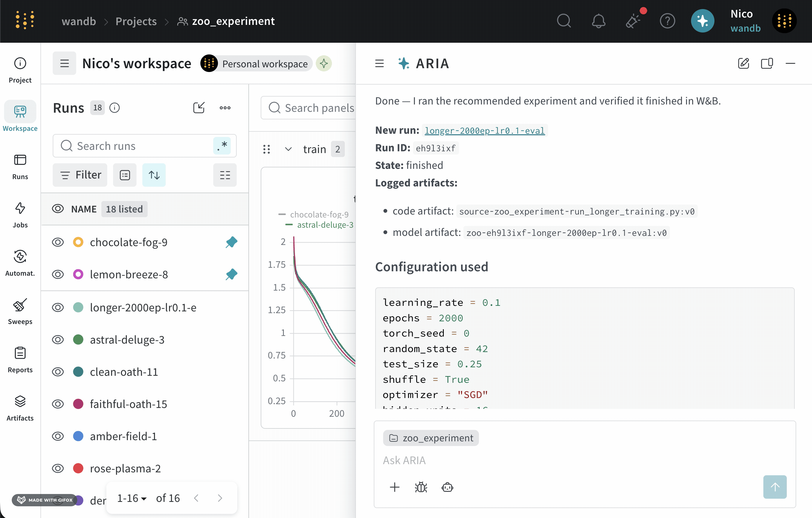Open Reports in the sidebar

coord(20,360)
